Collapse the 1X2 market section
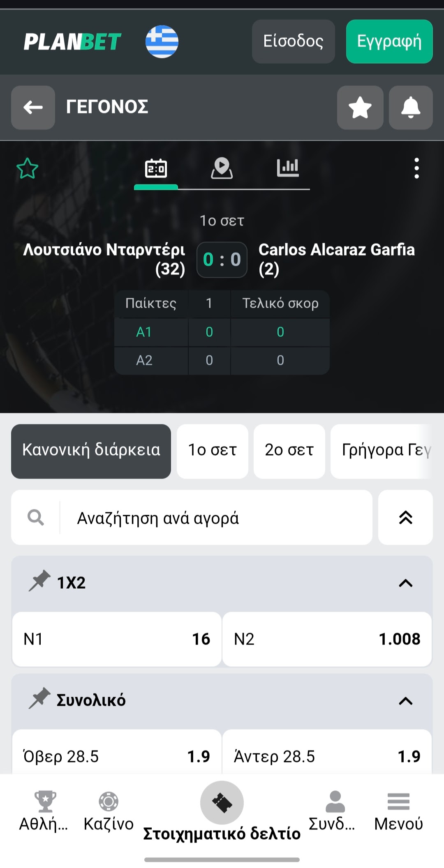444x868 pixels. pos(405,583)
